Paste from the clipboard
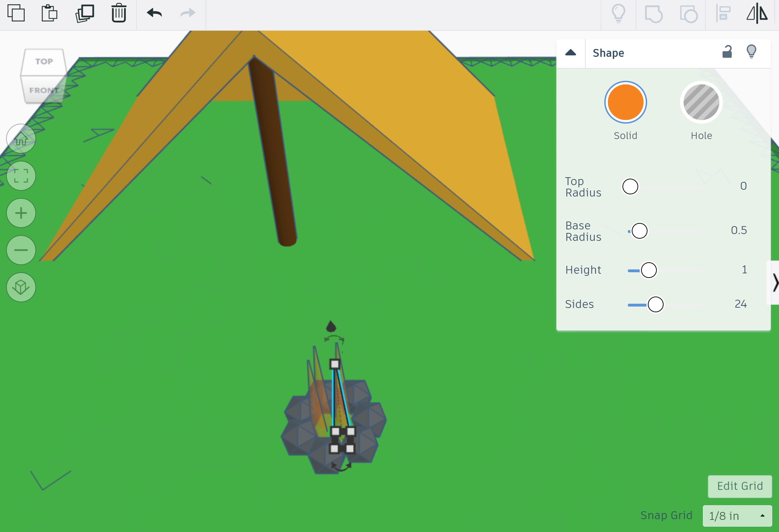This screenshot has width=779, height=532. pyautogui.click(x=49, y=14)
